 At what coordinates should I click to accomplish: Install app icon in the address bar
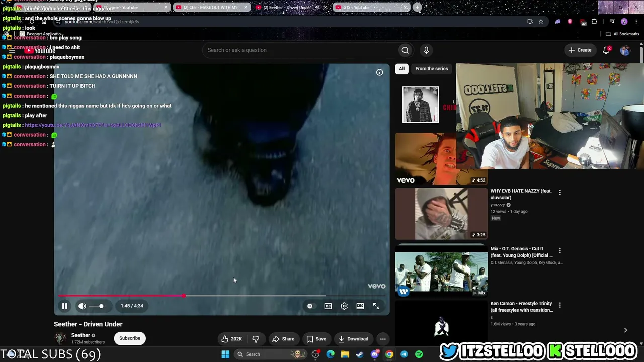(530, 22)
